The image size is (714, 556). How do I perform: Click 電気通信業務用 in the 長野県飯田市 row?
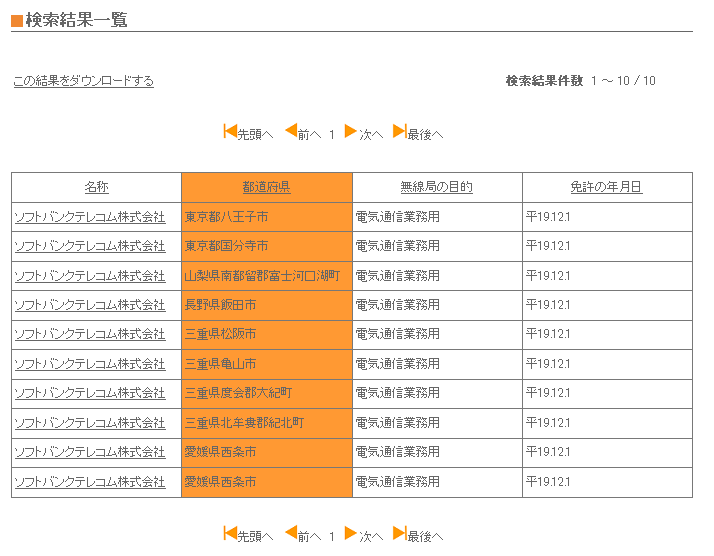coord(397,305)
